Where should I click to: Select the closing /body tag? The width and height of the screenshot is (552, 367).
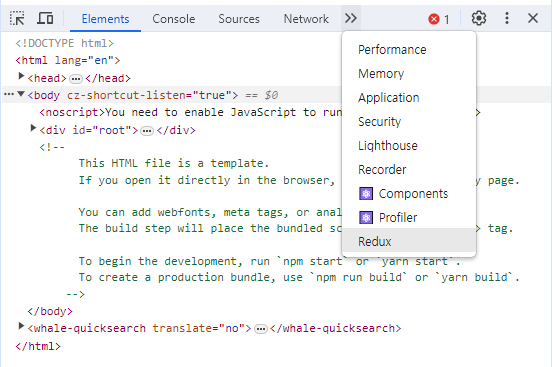[50, 311]
